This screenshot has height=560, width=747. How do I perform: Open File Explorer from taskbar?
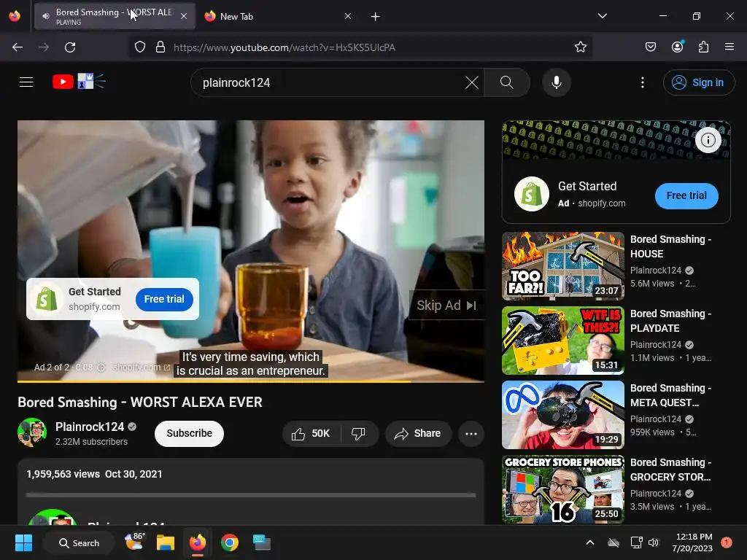(x=166, y=542)
